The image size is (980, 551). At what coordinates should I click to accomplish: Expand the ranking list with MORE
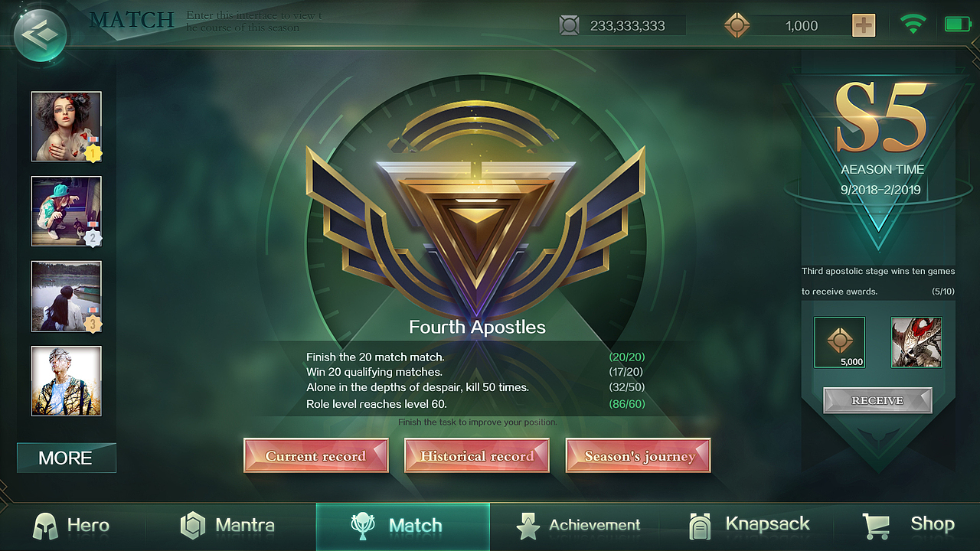point(67,458)
